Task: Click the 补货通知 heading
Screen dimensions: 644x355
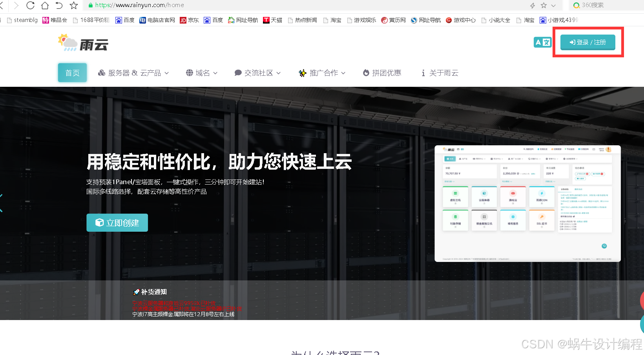Action: coord(150,292)
